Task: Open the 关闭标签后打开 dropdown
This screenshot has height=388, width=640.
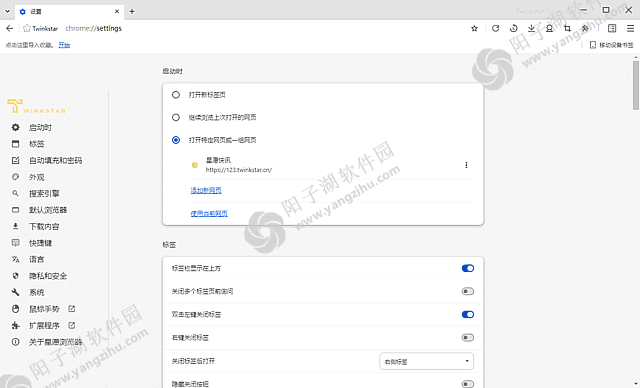Action: point(427,361)
